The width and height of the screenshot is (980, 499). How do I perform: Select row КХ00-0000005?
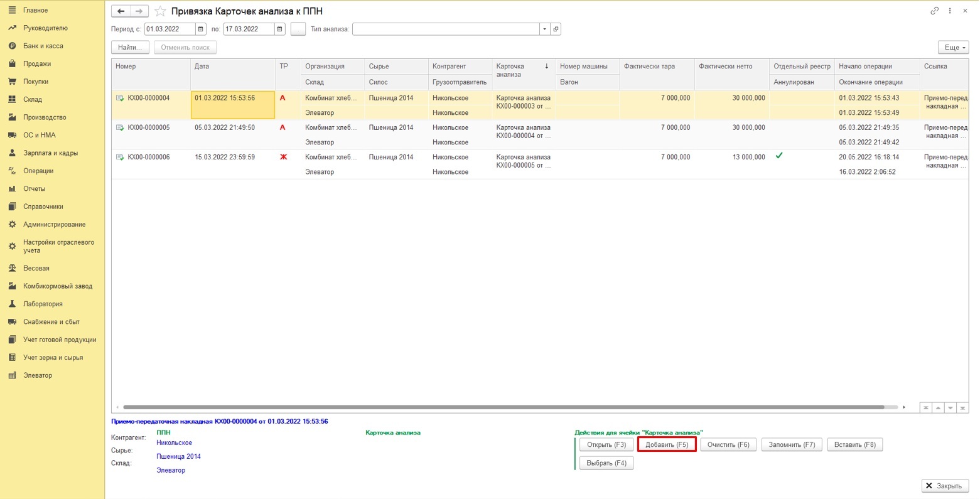(540, 134)
